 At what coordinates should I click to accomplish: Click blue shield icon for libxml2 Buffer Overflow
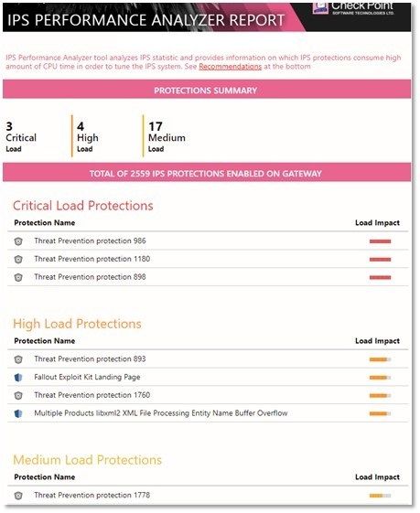point(18,413)
